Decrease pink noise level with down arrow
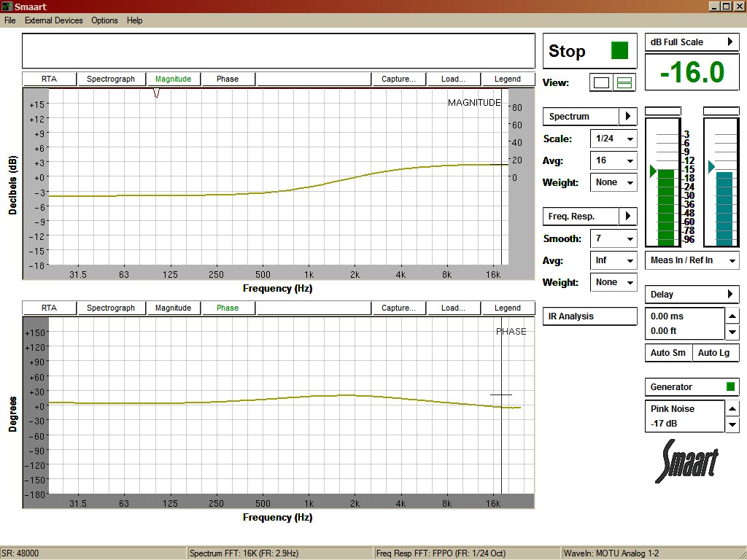Image resolution: width=747 pixels, height=560 pixels. coord(732,425)
